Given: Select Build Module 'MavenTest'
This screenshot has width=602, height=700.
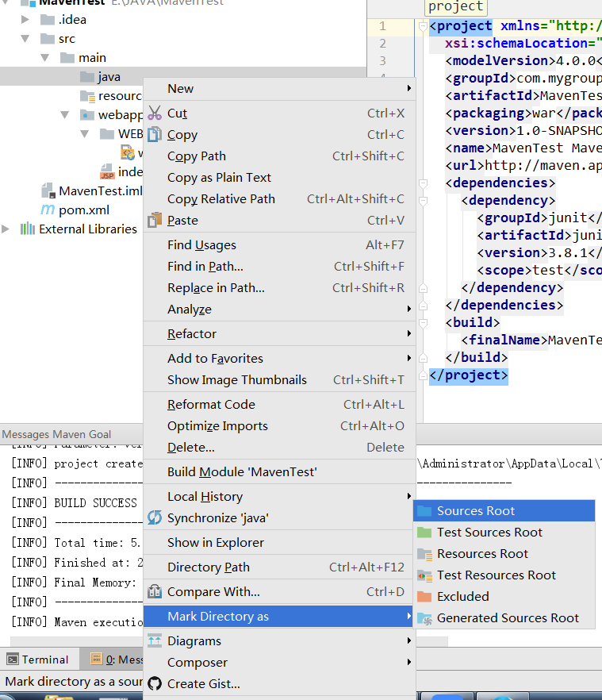Looking at the screenshot, I should [x=280, y=472].
